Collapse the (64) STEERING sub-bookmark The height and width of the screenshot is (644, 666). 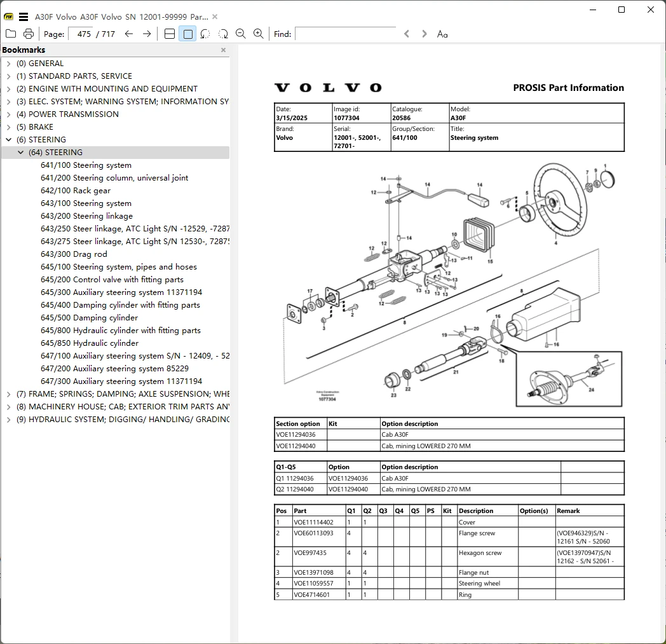tap(20, 153)
